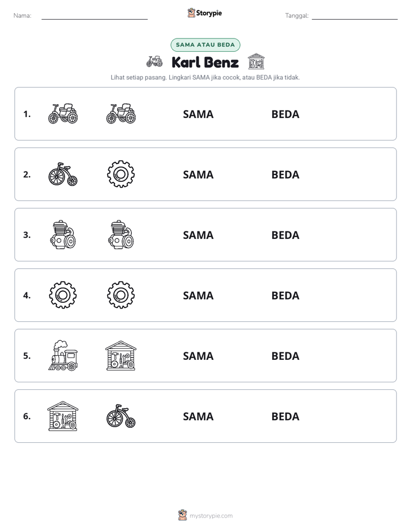Click the workshop garage icon in row 6
The height and width of the screenshot is (532, 411).
(63, 416)
